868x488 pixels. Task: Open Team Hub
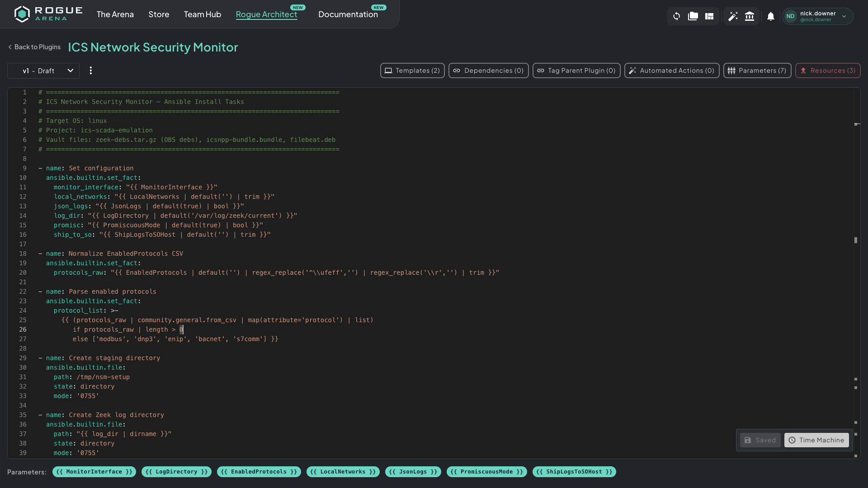(203, 14)
